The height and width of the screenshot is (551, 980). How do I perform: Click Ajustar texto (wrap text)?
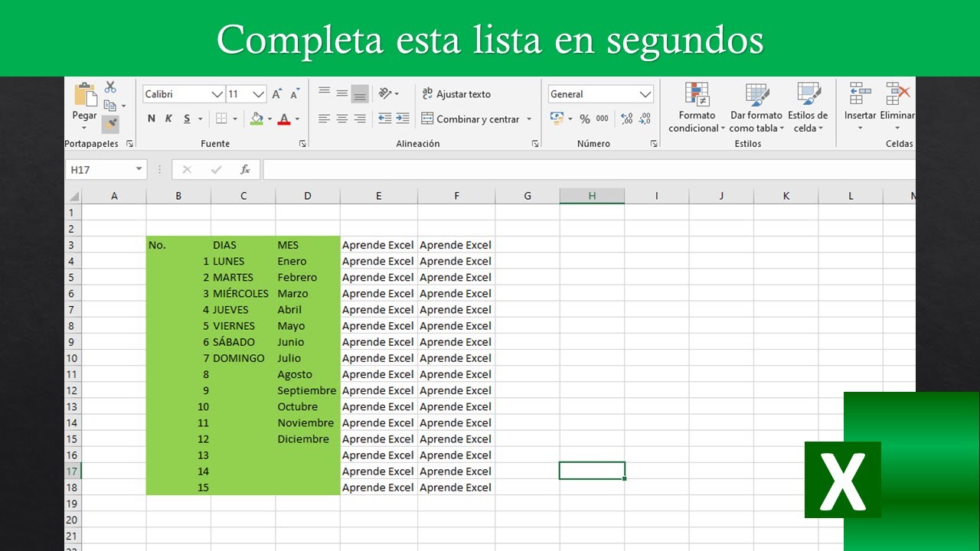point(456,94)
